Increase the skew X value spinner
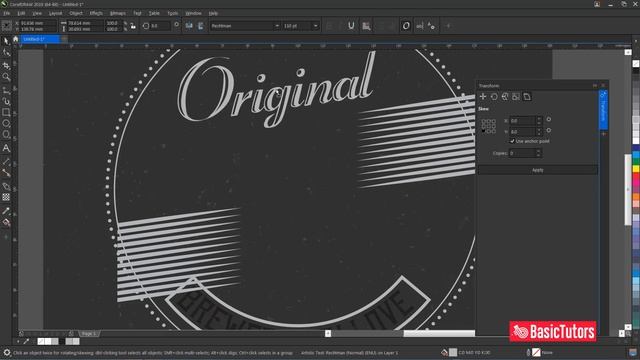Viewport: 640px width, 360px height. point(539,118)
